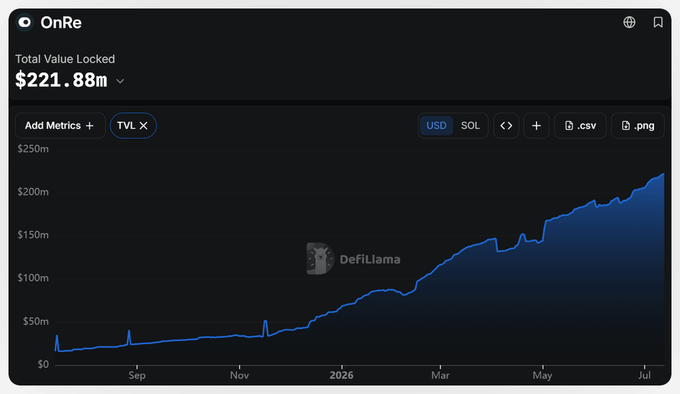Click the $0 y-axis label
680x394 pixels.
[43, 365]
